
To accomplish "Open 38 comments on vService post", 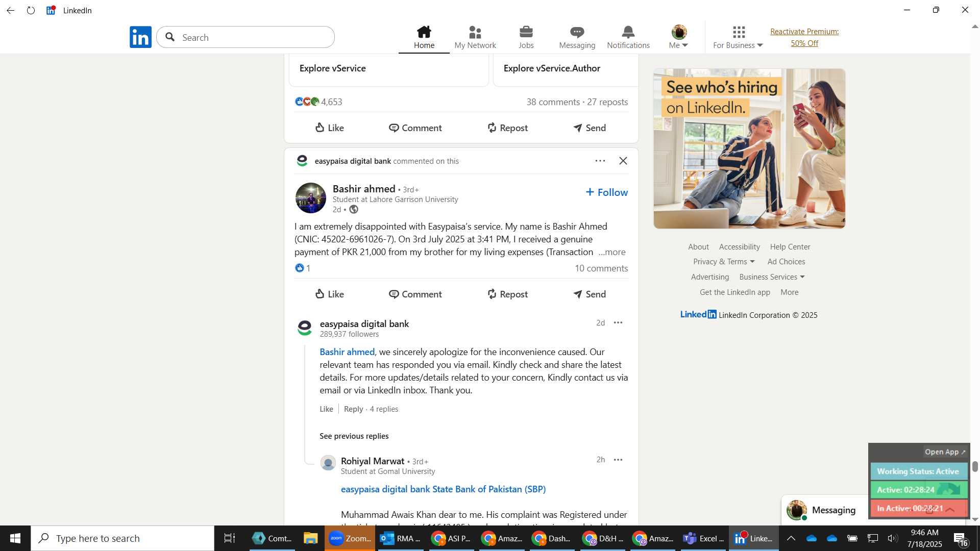I will coord(553,102).
